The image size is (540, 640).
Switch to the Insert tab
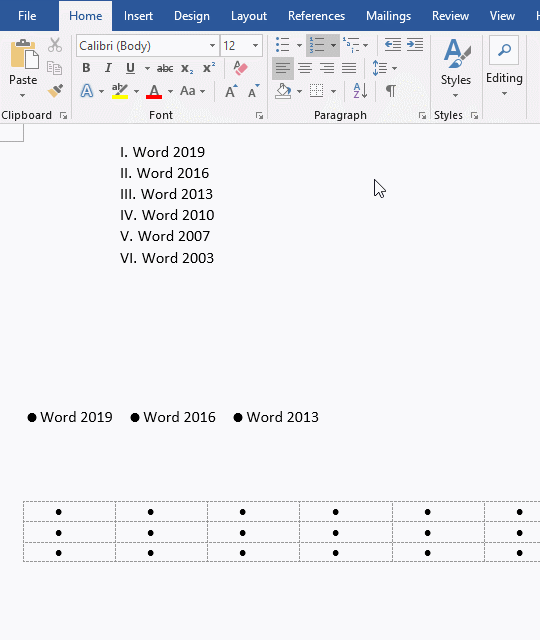pyautogui.click(x=138, y=16)
